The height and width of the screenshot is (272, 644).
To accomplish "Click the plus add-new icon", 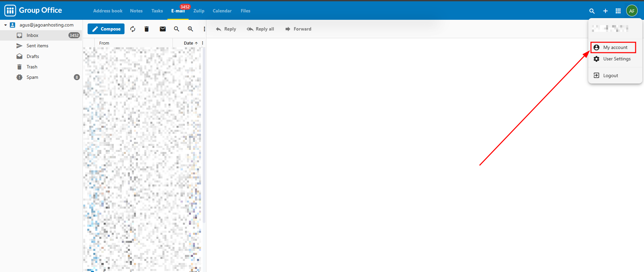I will coord(605,11).
